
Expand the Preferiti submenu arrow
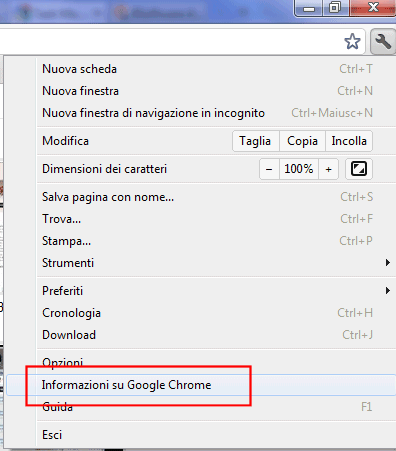388,291
